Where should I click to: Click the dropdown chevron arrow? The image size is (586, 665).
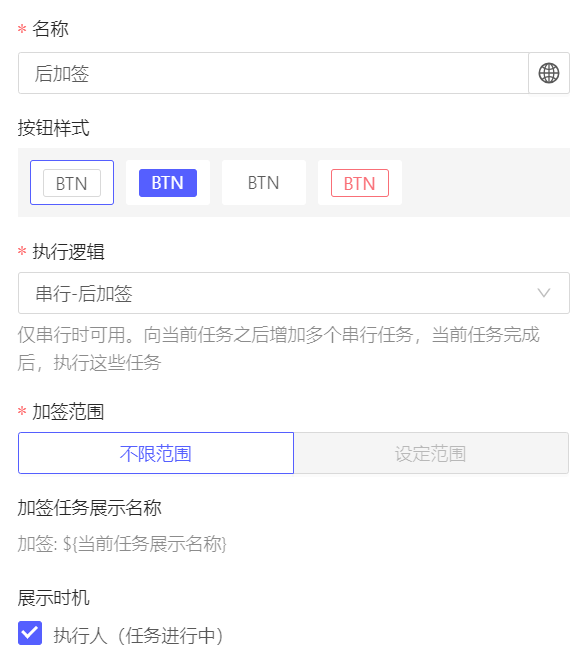pyautogui.click(x=544, y=293)
